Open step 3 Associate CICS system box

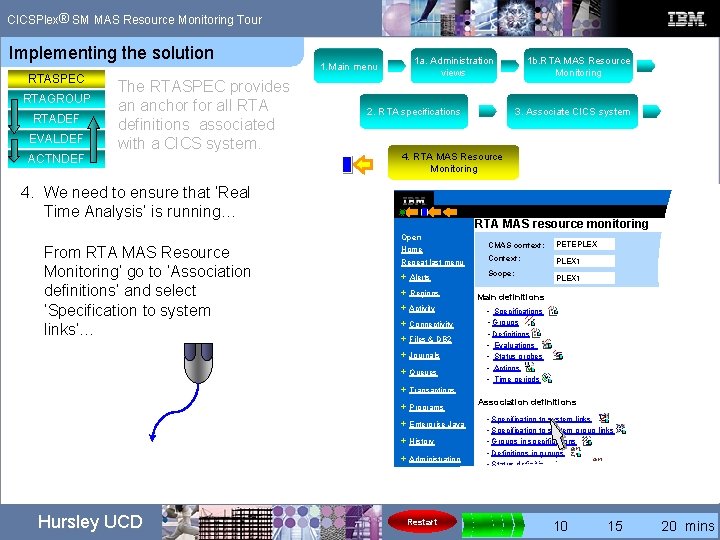(572, 111)
